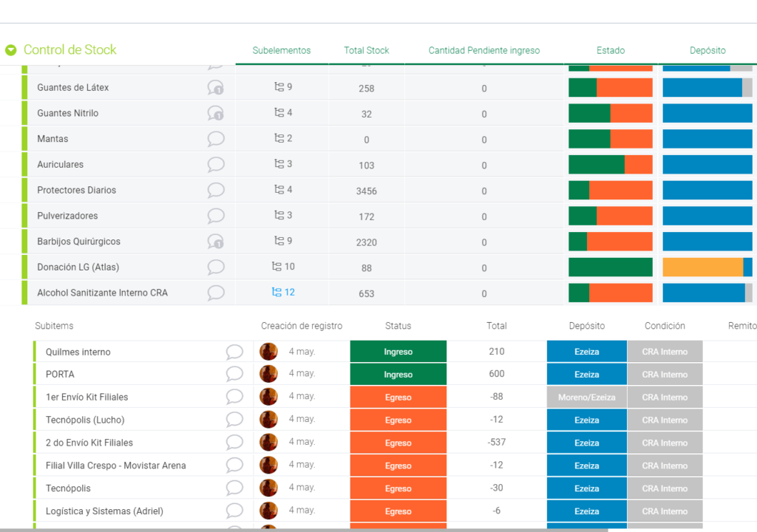The height and width of the screenshot is (532, 757).
Task: Click the Estado column header
Action: (610, 50)
